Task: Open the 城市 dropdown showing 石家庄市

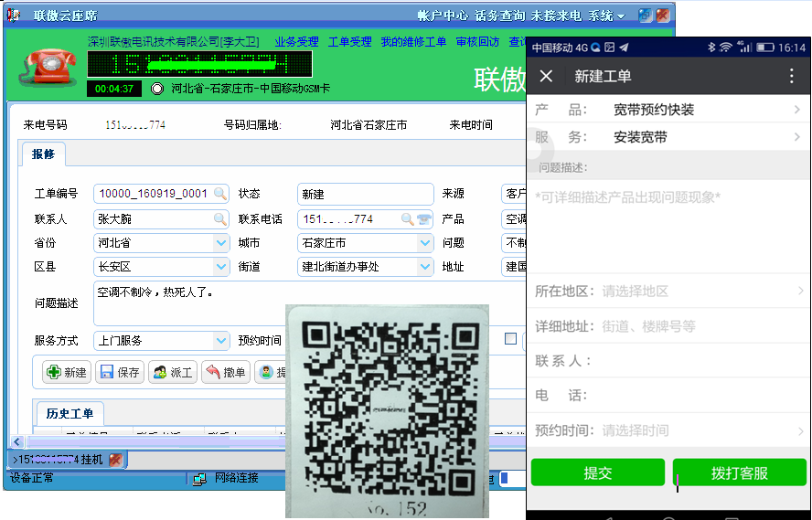Action: tap(424, 243)
